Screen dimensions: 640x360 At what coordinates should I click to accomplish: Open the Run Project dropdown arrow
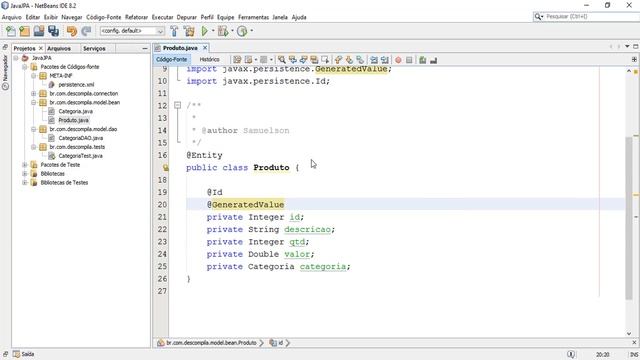(x=213, y=31)
